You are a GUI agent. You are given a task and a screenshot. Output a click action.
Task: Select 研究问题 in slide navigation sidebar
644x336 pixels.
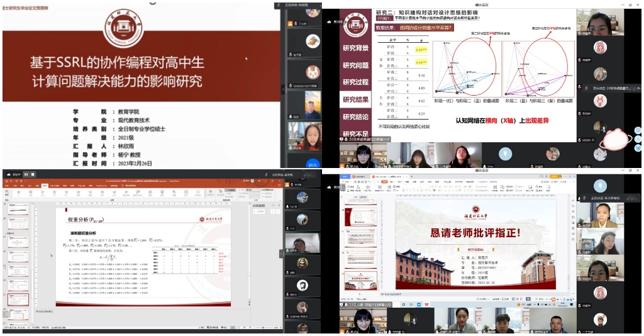355,65
